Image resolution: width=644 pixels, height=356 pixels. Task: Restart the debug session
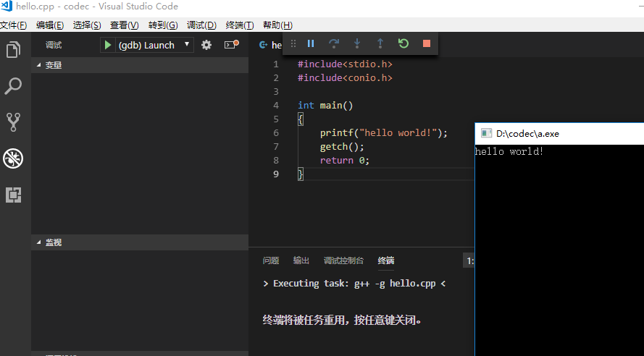coord(403,43)
